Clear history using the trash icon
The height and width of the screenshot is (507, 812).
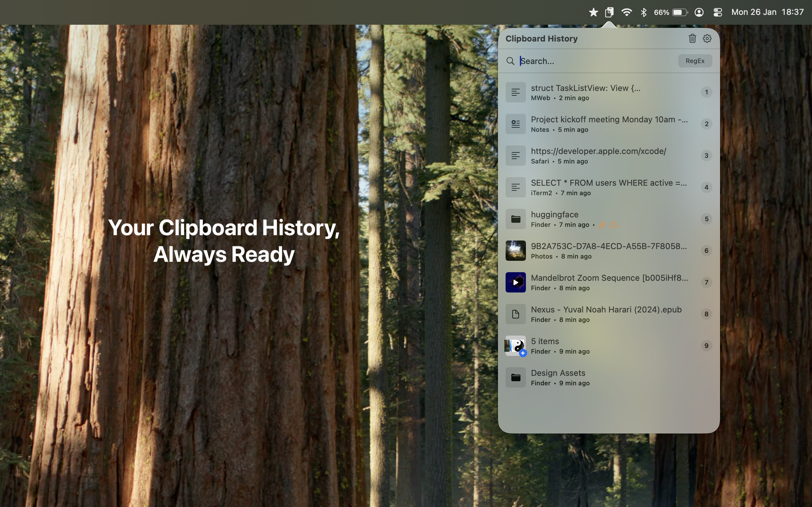point(692,38)
